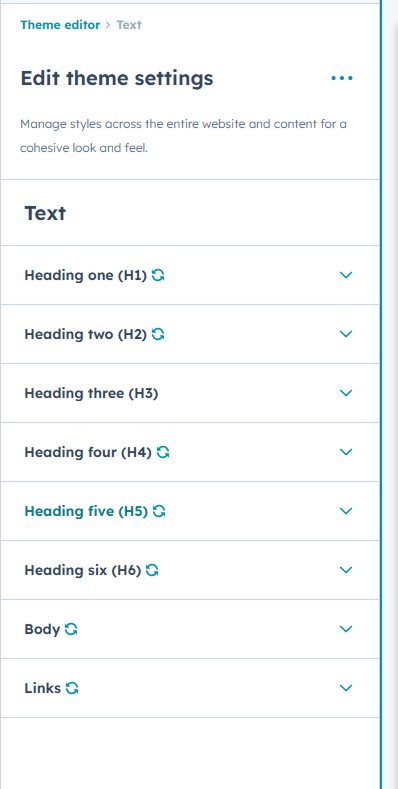Viewport: 398px width, 789px height.
Task: Expand the Links section with its chevron
Action: click(346, 688)
